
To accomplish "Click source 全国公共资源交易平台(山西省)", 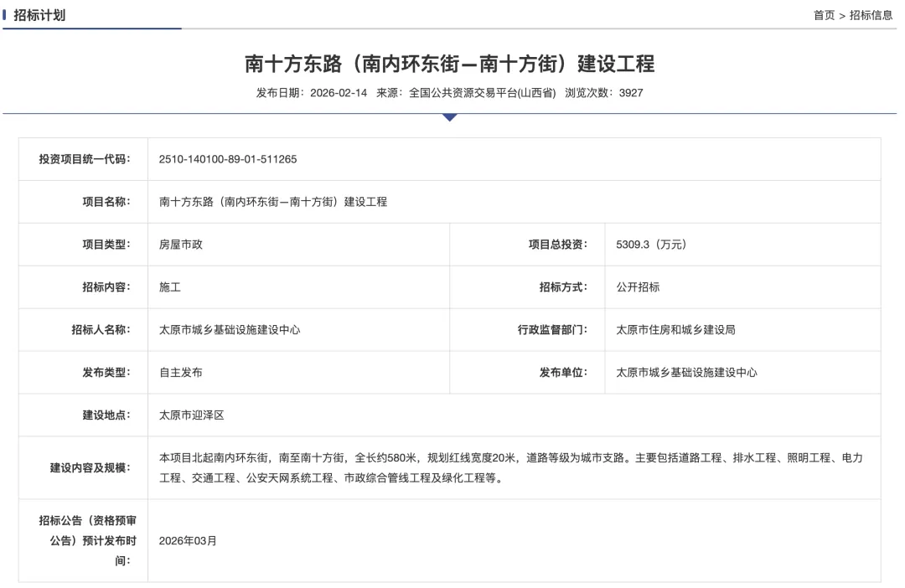I will point(483,93).
